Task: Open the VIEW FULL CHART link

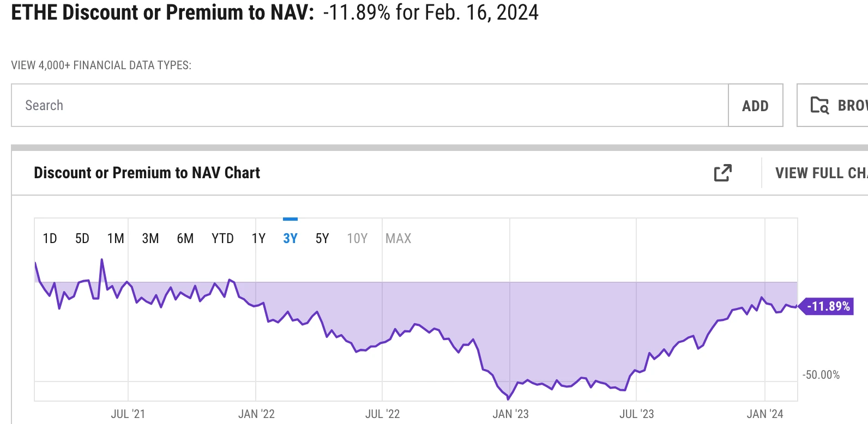Action: 821,173
